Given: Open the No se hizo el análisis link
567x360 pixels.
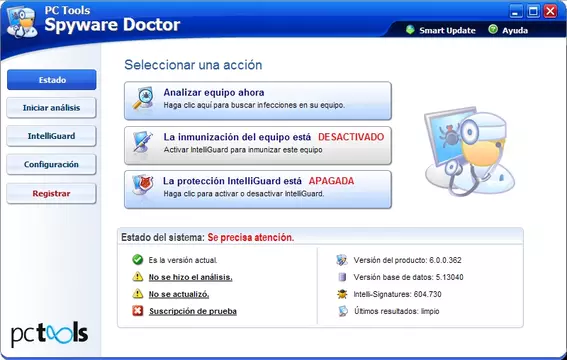Looking at the screenshot, I should (x=191, y=277).
